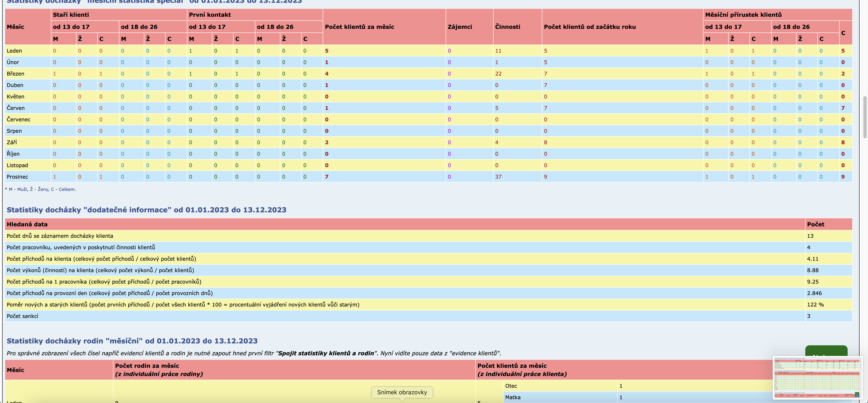Image resolution: width=868 pixels, height=403 pixels.
Task: Click the Hledaná data header cell
Action: [x=27, y=224]
